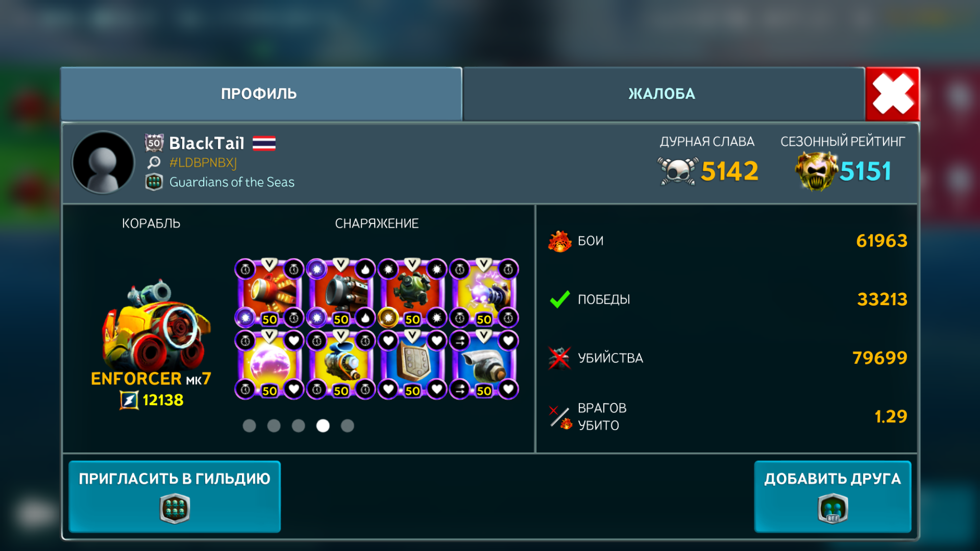980x551 pixels.
Task: Click ПРИГЛАСИТЬ В ГИЛЬДИЮ button
Action: [175, 496]
